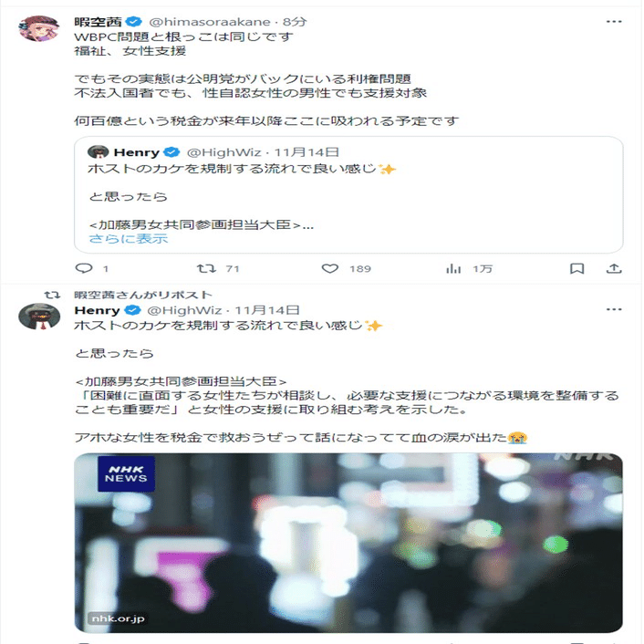Like the post with 189 likes
Image resolution: width=644 pixels, height=644 pixels.
click(330, 268)
